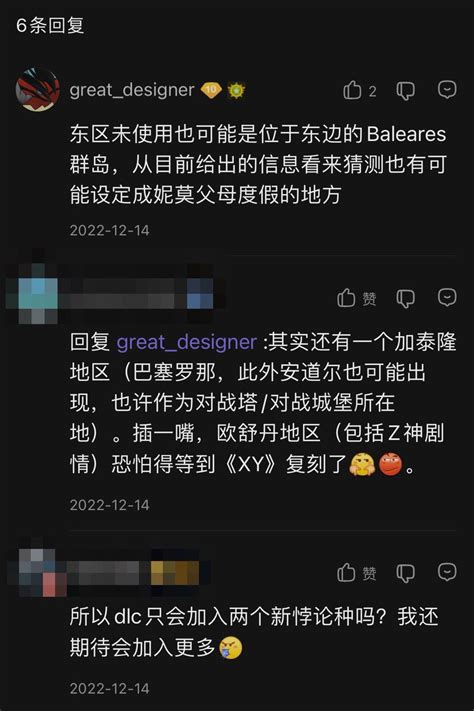Open the blurred avatar of second commenter
474x711 pixels.
[38, 297]
